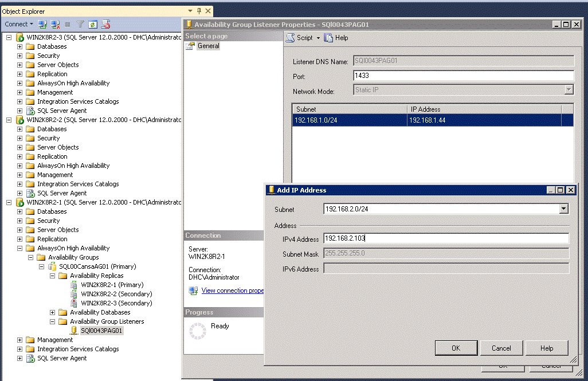Open the View connection properties link
Viewport: 588px width, 381px height.
(232, 290)
